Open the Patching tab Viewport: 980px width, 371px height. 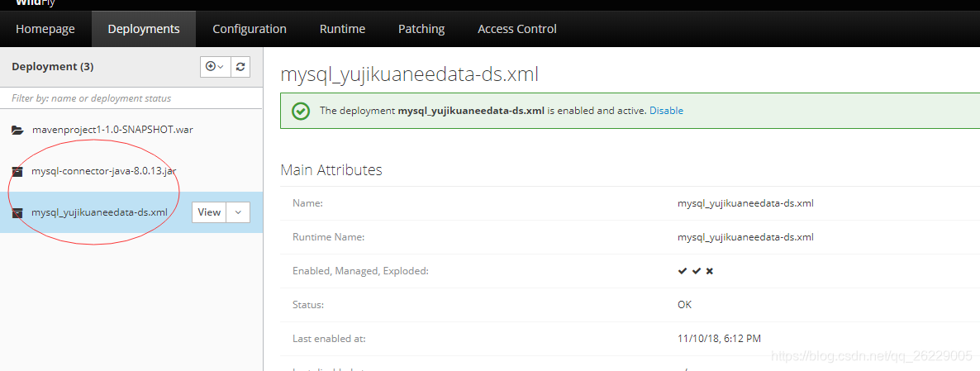(x=421, y=29)
